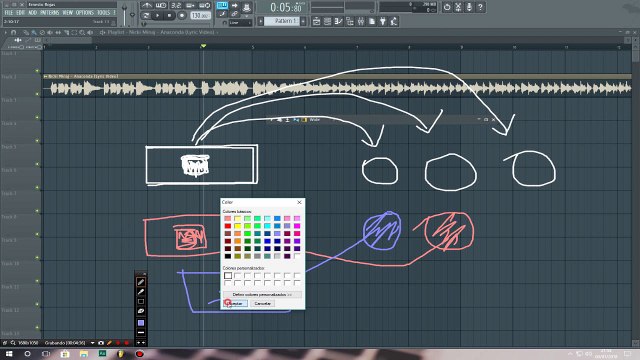The image size is (640, 360).
Task: Open the Line snap dropdown
Action: (240, 23)
